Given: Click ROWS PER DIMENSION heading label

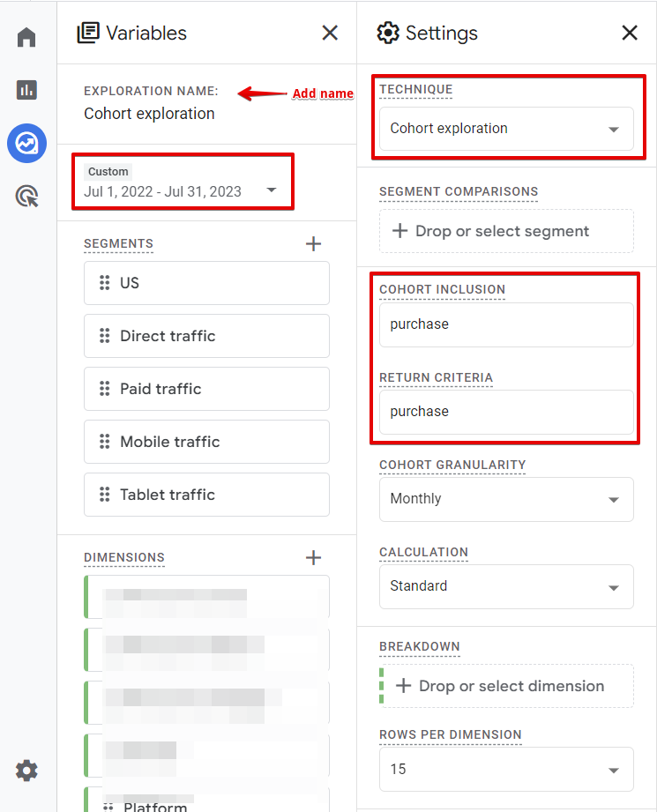Looking at the screenshot, I should (451, 734).
